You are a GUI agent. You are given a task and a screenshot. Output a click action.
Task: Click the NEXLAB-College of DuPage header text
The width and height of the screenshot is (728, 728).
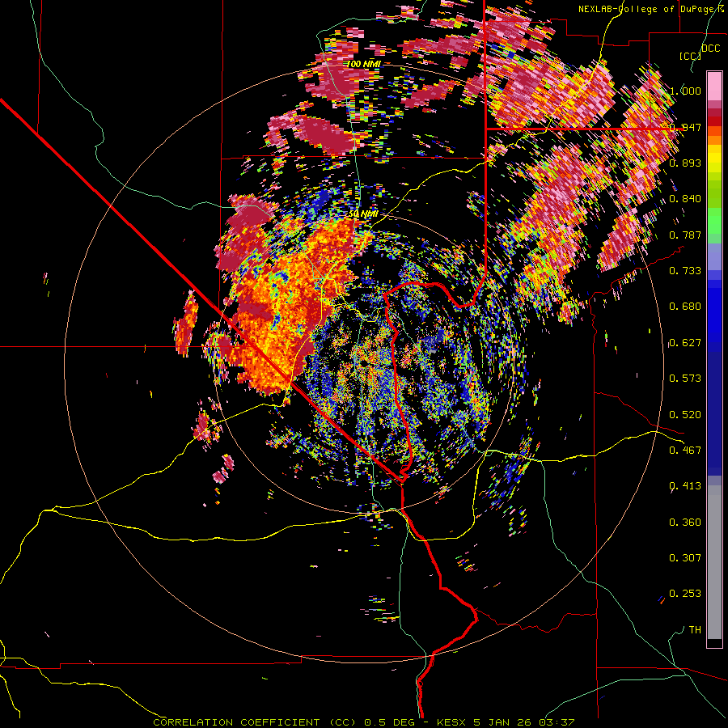(652, 9)
